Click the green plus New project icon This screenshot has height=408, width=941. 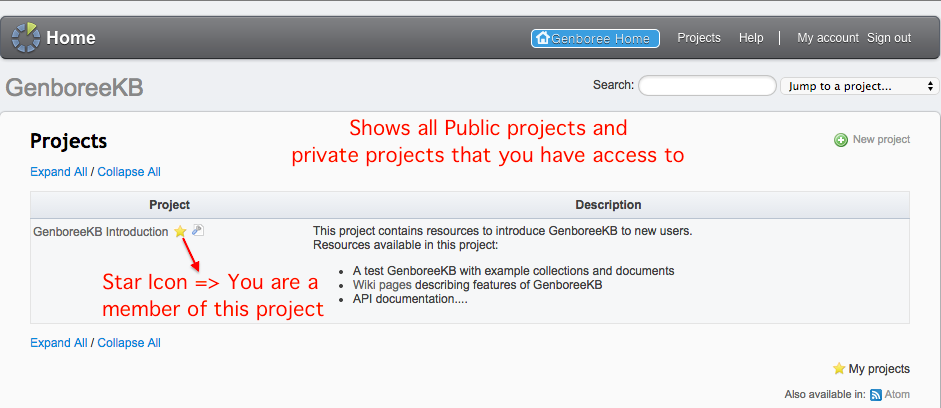[841, 140]
